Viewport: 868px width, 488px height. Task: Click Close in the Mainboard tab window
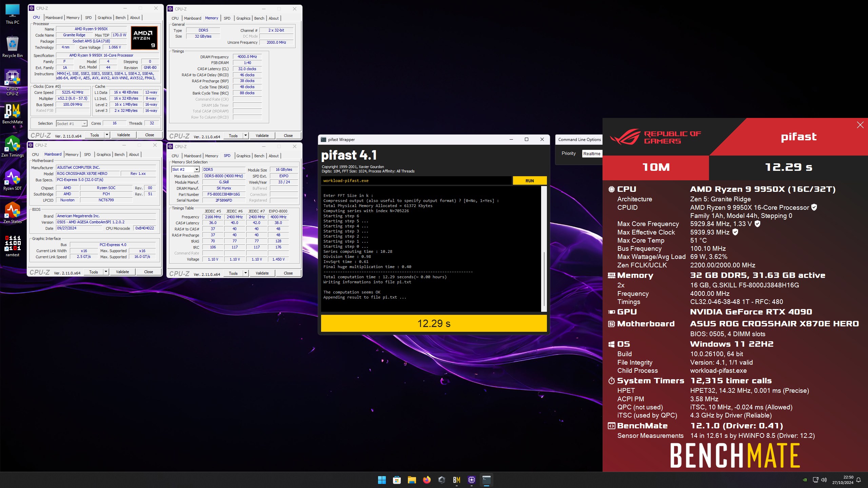click(x=149, y=272)
